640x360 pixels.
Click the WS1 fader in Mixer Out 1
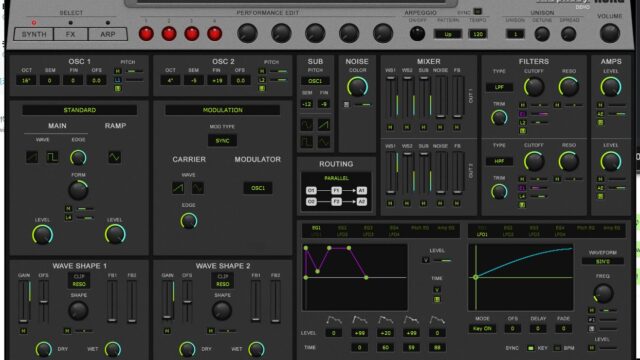coord(391,97)
